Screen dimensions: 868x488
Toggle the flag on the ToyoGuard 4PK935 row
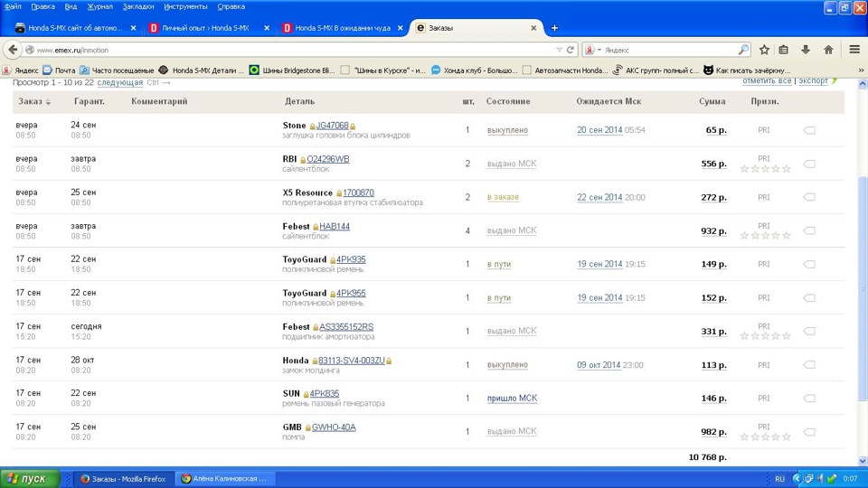[809, 265]
